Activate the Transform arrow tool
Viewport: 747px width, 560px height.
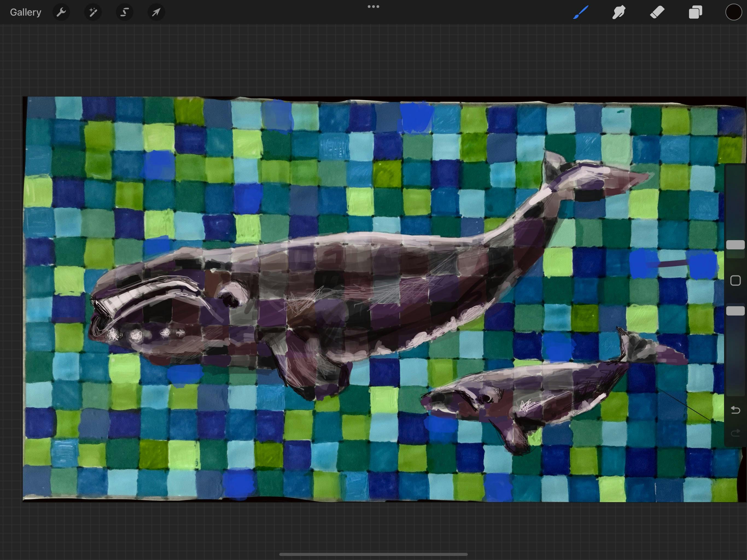[156, 13]
